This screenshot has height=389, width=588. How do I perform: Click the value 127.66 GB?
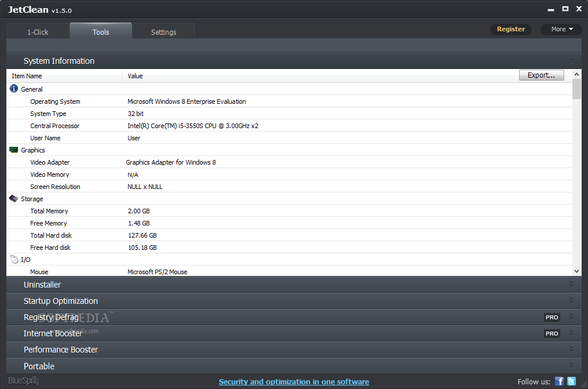click(x=142, y=235)
